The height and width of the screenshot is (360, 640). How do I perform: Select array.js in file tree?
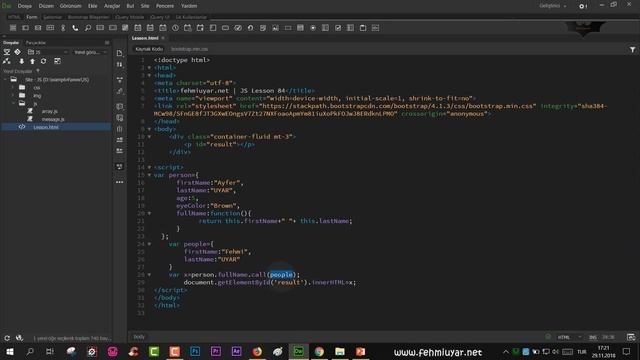coord(50,111)
